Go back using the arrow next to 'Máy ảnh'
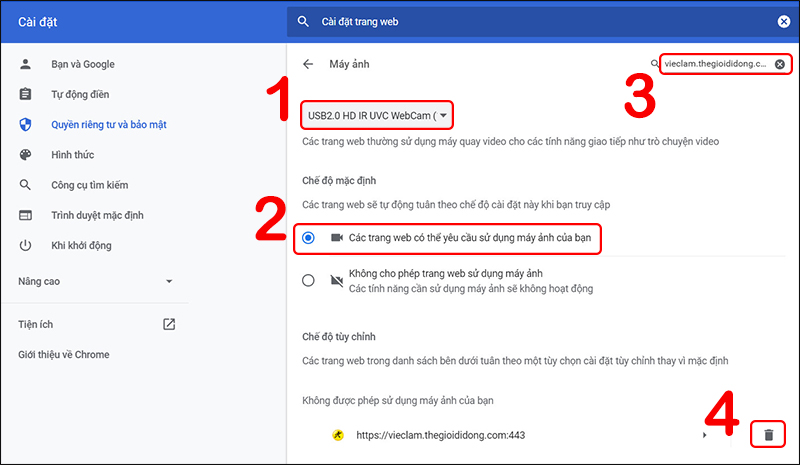 pos(308,64)
